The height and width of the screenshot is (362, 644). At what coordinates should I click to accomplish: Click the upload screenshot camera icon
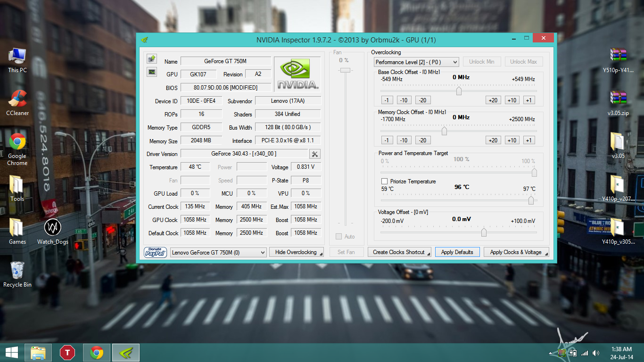click(x=151, y=59)
